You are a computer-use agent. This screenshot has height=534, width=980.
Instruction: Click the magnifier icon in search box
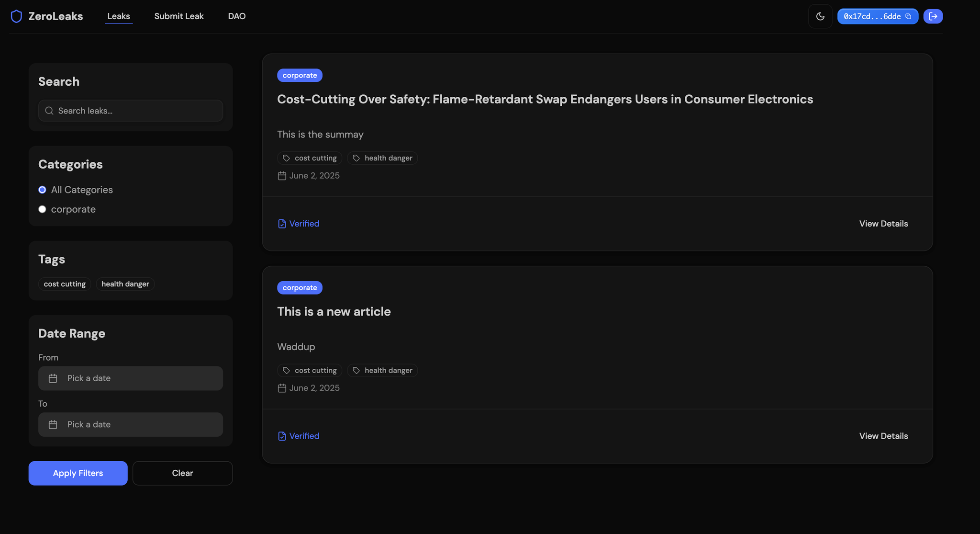pyautogui.click(x=49, y=111)
